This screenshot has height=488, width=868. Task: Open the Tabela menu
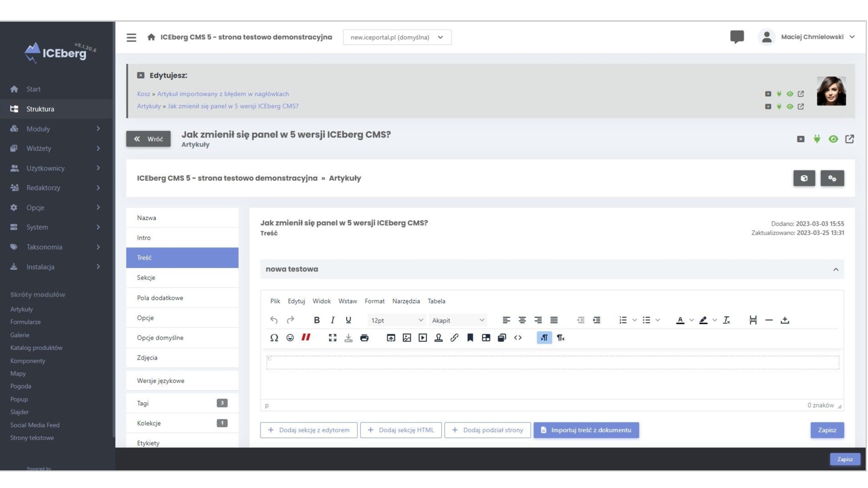click(437, 301)
